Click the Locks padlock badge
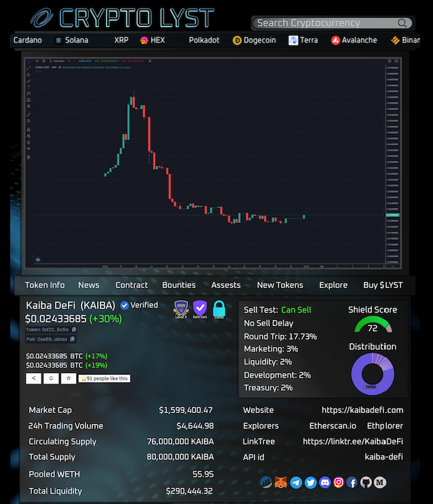This screenshot has height=504, width=433. pos(219,310)
